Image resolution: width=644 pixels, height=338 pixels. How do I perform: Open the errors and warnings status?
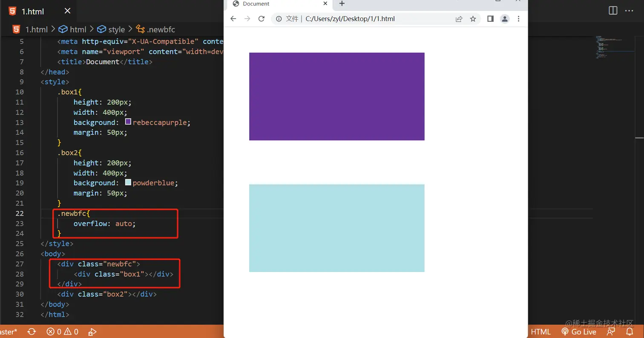(x=62, y=332)
